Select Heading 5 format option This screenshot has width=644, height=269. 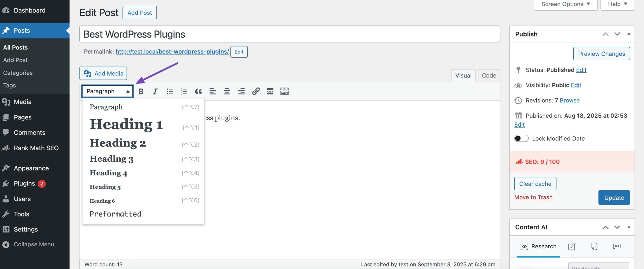(x=143, y=187)
